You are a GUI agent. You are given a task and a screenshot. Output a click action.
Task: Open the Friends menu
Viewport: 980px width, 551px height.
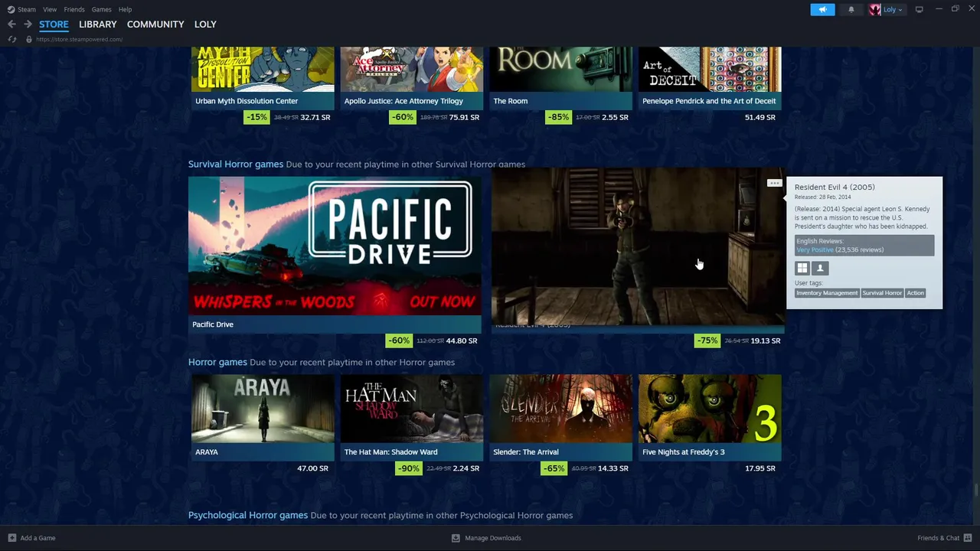point(74,9)
